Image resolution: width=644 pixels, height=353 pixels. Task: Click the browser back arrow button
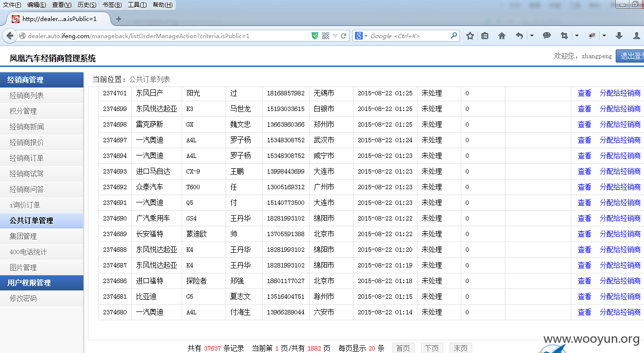point(10,36)
